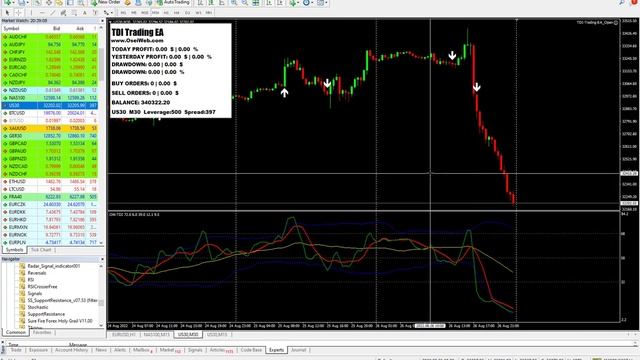Toggle chart auto scroll icon
Viewport: 640px width, 360px height.
tap(269, 2)
